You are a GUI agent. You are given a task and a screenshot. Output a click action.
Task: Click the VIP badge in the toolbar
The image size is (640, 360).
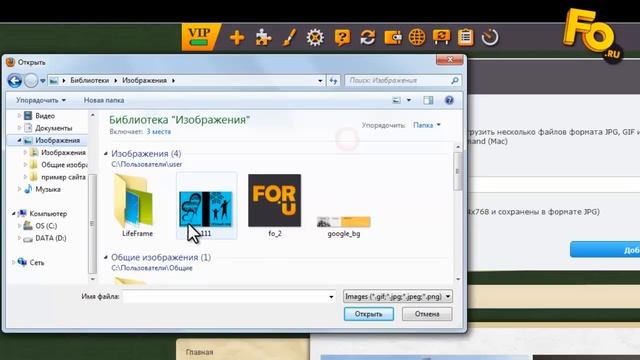click(199, 37)
